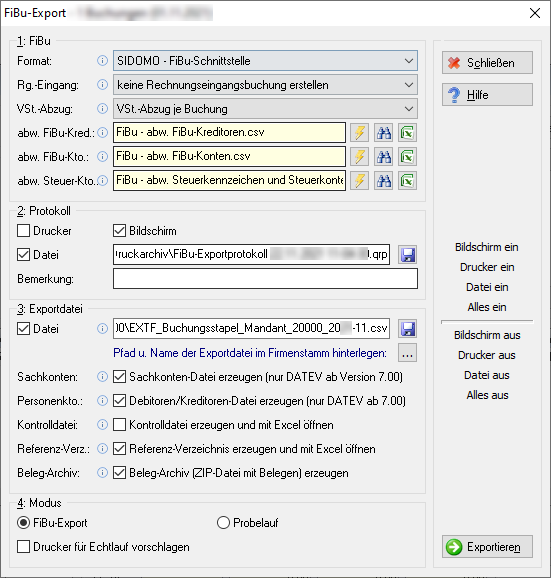
Task: Open Excel icon for abw. Steuer-Kto. row
Action: point(408,181)
